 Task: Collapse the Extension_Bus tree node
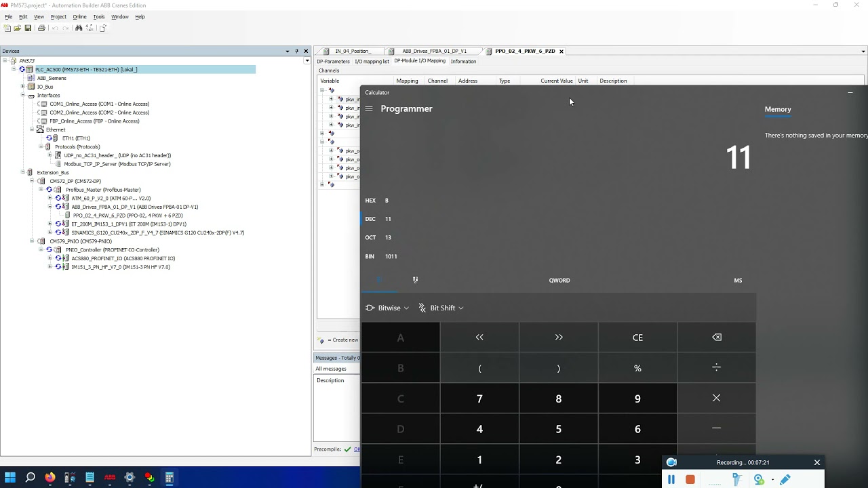point(22,172)
